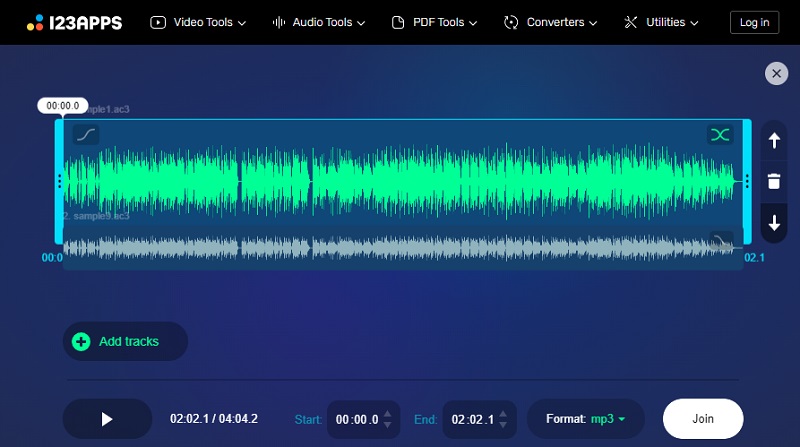Click the PDF Tools document icon

tap(398, 22)
